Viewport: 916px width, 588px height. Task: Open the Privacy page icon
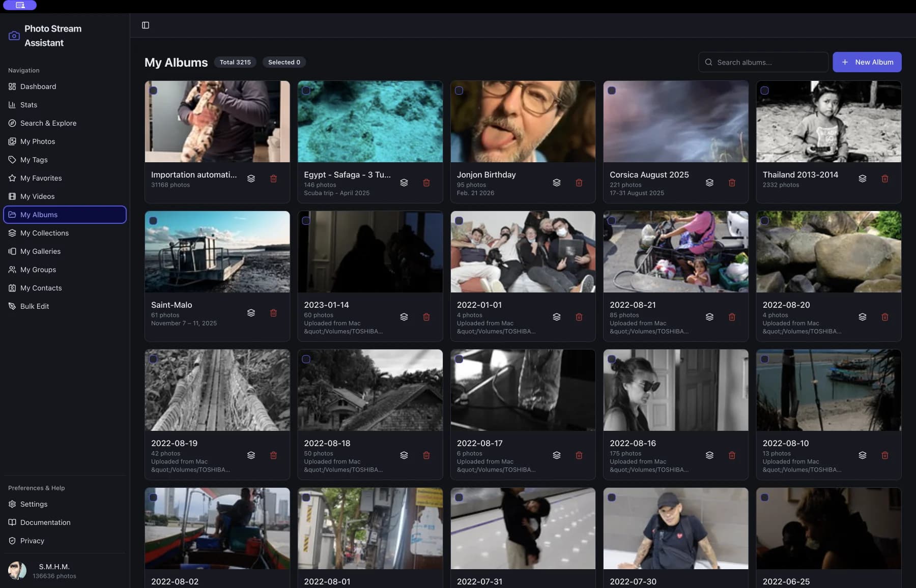tap(12, 541)
